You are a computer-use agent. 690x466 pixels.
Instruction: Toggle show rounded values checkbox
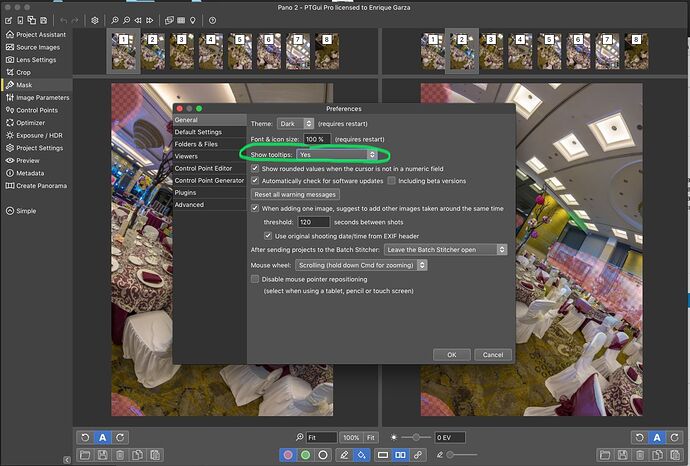256,169
